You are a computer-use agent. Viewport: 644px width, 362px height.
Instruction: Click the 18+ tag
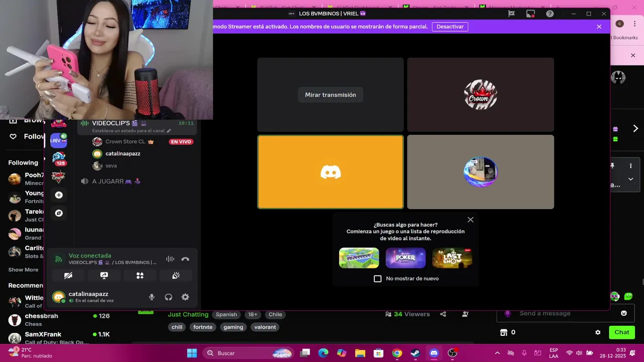(253, 314)
